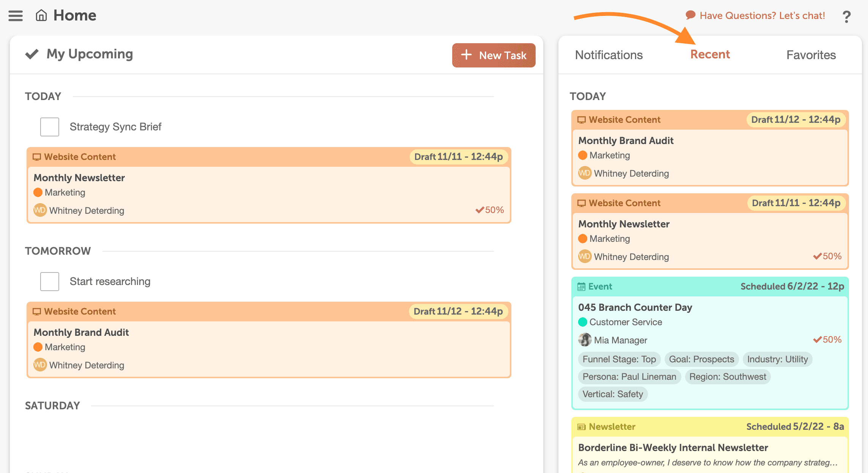The width and height of the screenshot is (868, 473).
Task: Click monitor icon on Monthly Brand Audit upcoming card
Action: [x=37, y=312]
